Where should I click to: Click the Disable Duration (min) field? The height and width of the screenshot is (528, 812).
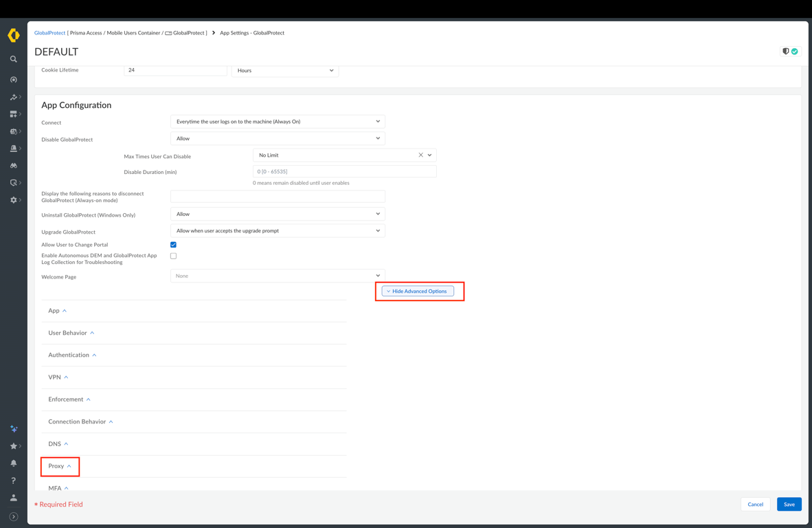tap(344, 171)
